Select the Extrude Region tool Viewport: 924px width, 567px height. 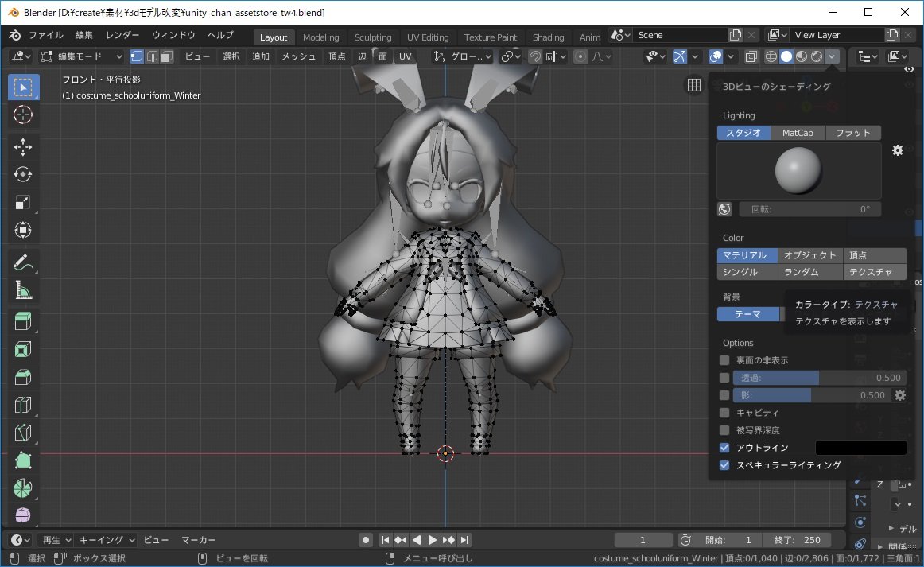coord(23,322)
